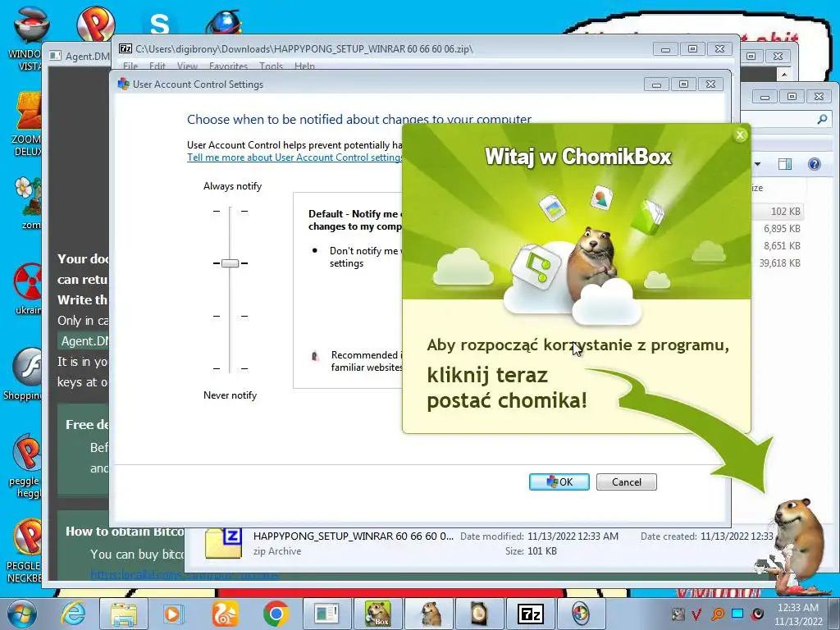
Task: Switch to the document window taskbar button beside Chrome
Action: click(x=326, y=614)
